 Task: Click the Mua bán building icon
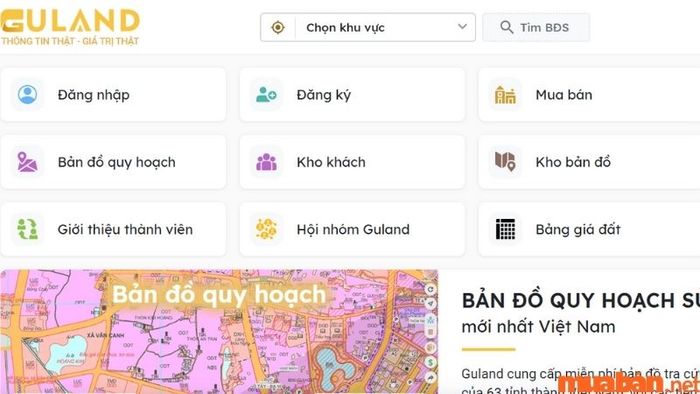coord(505,95)
